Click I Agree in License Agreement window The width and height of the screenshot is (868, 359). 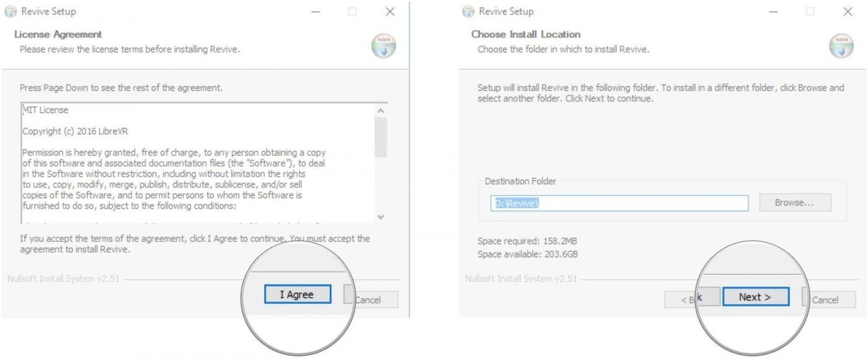[x=297, y=295]
